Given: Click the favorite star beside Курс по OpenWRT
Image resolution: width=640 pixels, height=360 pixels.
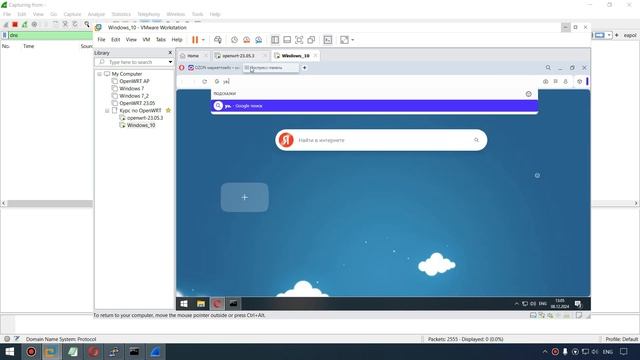Looking at the screenshot, I should pyautogui.click(x=168, y=111).
